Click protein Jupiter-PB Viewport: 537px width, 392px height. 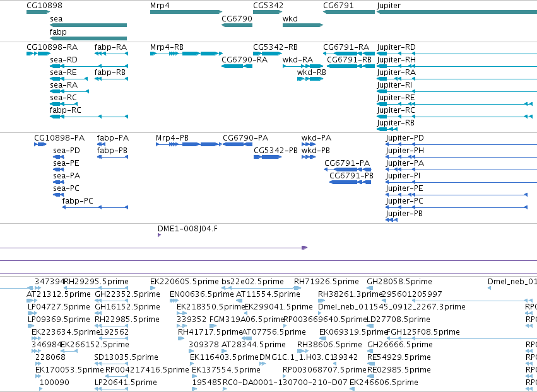click(391, 220)
